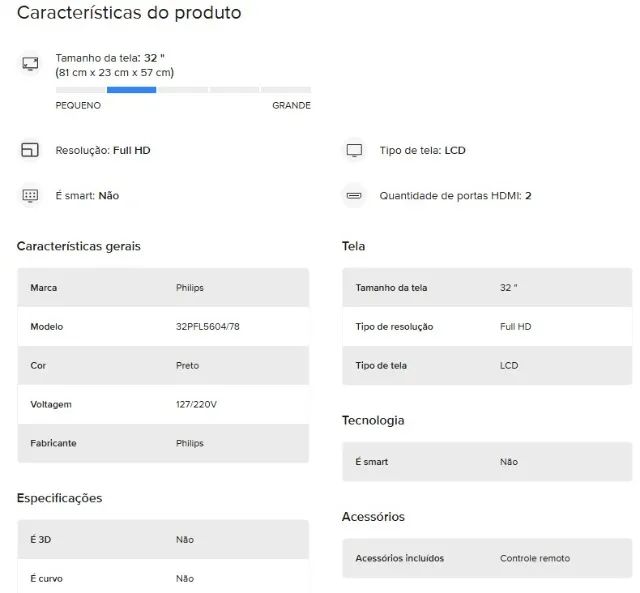Select the Modelo 32PFL5604/78 value

click(208, 326)
